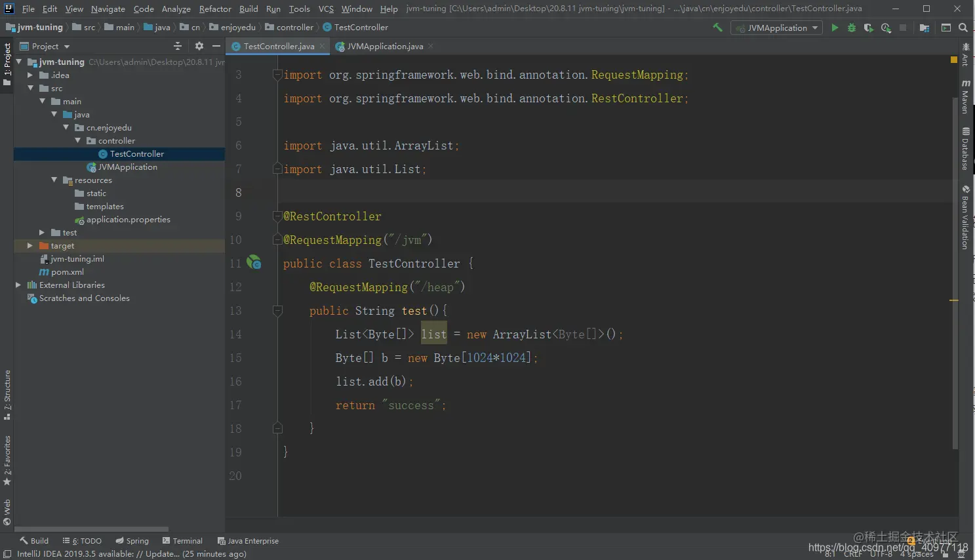
Task: Open Ant side panel
Action: tap(966, 54)
